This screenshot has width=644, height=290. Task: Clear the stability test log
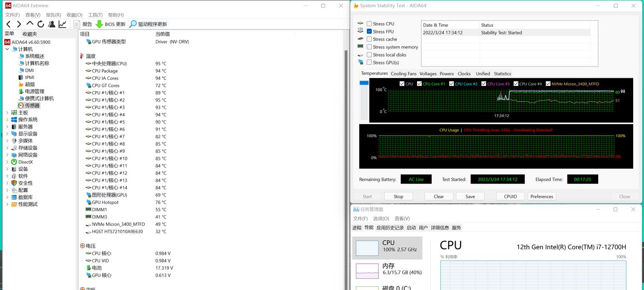coord(439,196)
